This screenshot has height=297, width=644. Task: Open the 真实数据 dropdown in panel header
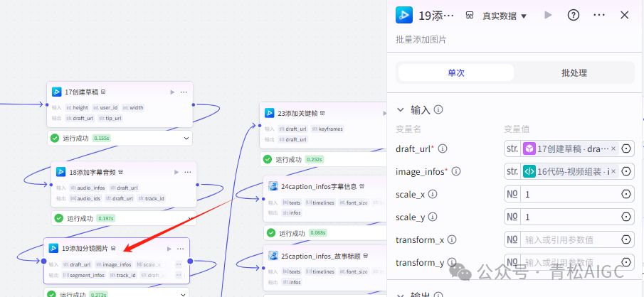click(x=505, y=16)
